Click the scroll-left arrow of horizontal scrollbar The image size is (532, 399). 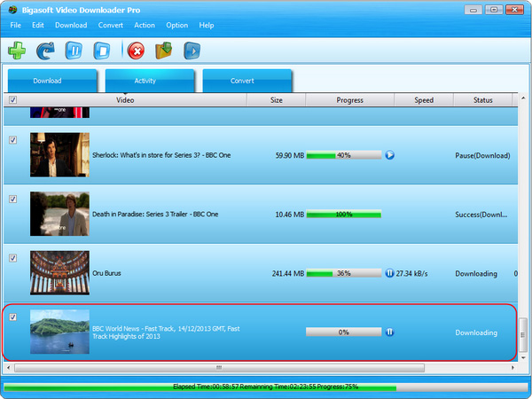8,368
